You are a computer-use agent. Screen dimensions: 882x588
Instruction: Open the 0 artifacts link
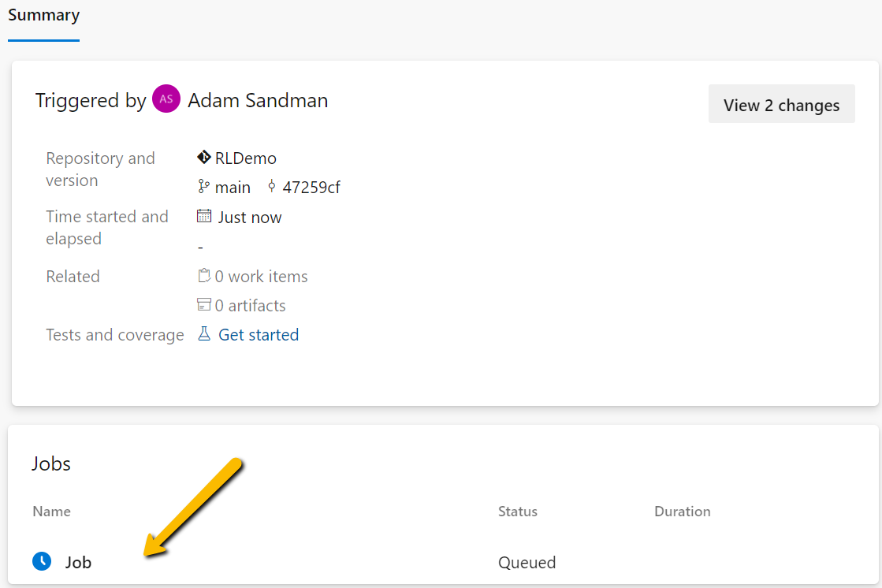(x=251, y=306)
